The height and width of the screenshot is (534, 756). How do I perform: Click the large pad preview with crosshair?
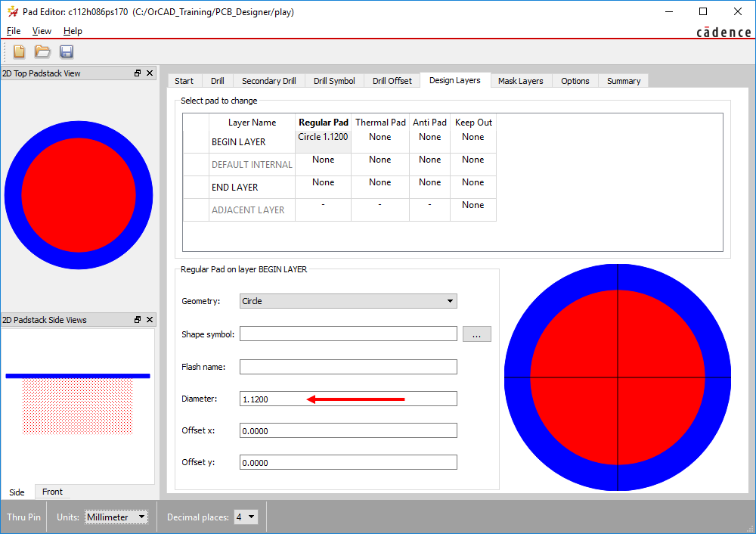pyautogui.click(x=618, y=377)
